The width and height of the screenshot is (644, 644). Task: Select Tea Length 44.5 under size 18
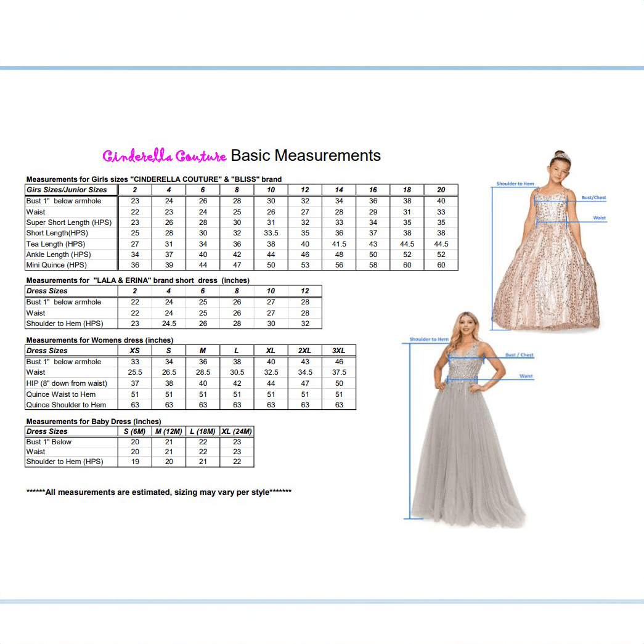click(407, 244)
